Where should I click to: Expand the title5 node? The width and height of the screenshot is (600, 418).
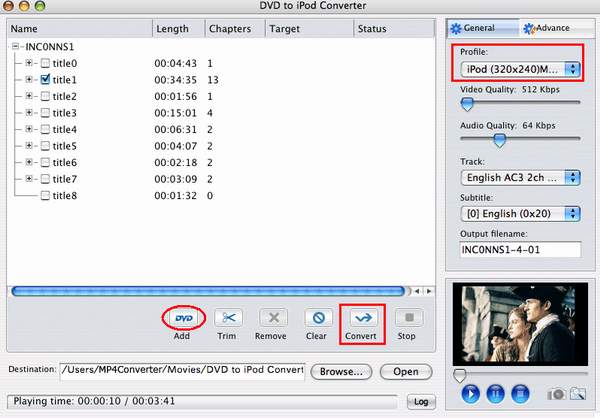point(29,145)
